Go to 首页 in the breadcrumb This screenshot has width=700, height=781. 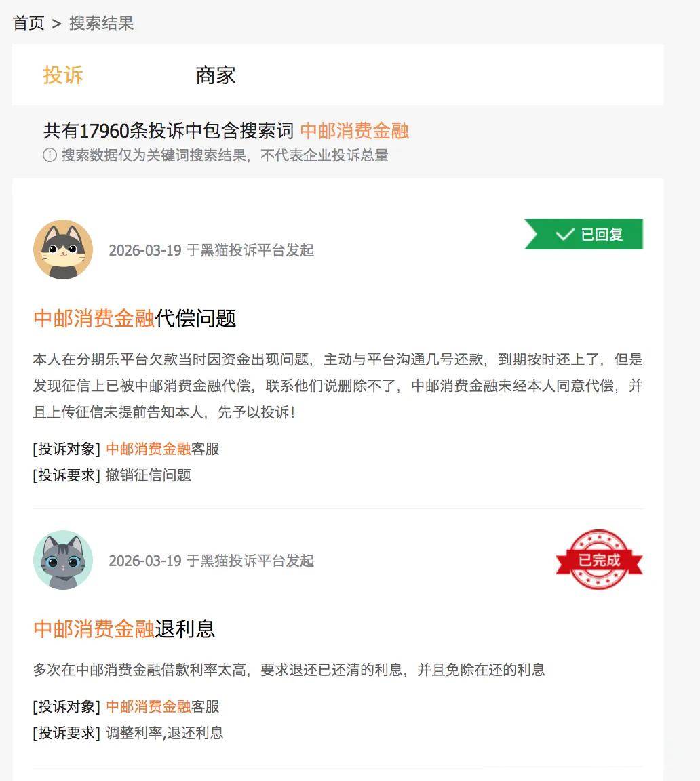[28, 23]
